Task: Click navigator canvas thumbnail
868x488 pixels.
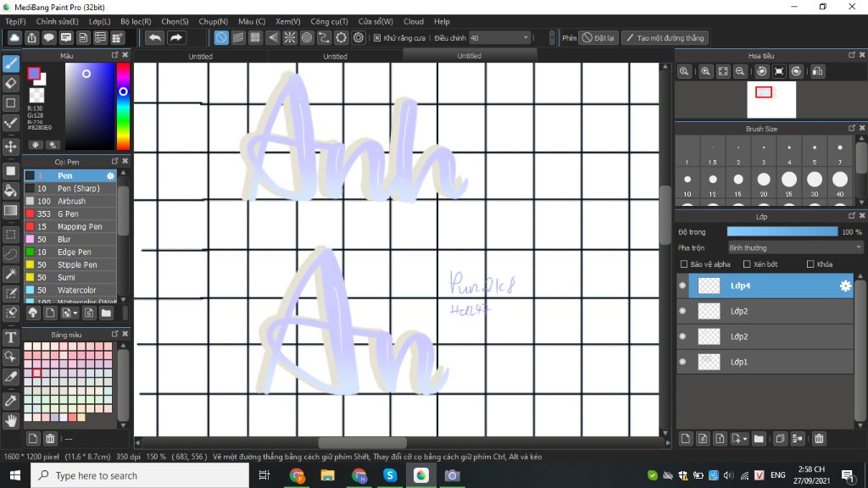Action: 771,100
